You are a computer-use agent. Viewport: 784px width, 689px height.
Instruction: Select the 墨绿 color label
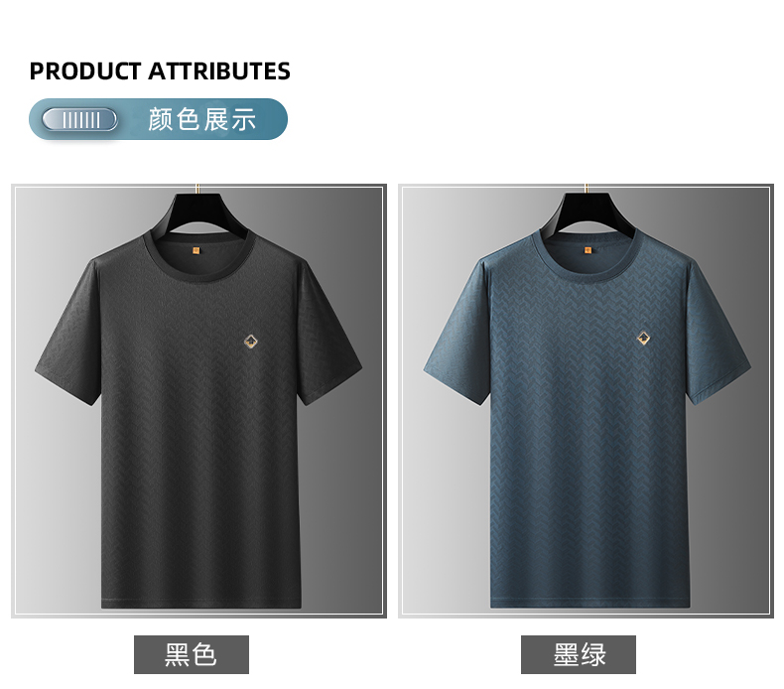pos(579,654)
